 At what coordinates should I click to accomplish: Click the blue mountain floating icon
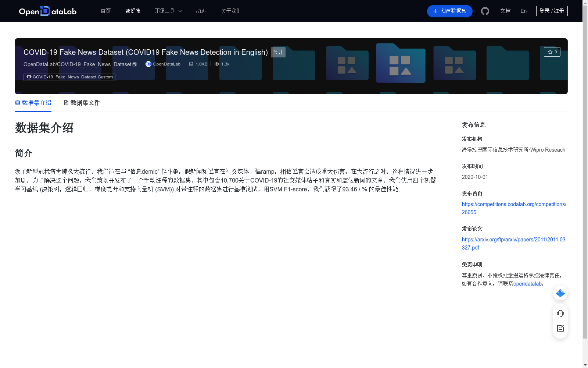click(560, 293)
